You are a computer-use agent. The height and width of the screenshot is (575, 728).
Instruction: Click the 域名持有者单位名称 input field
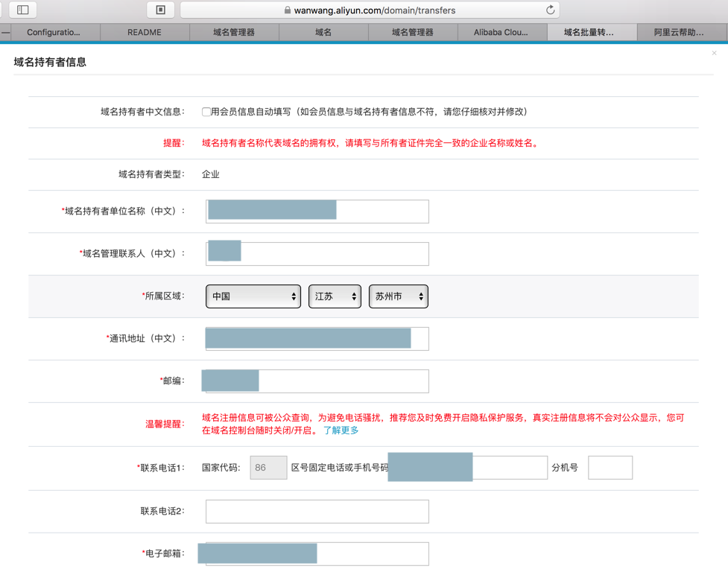317,212
